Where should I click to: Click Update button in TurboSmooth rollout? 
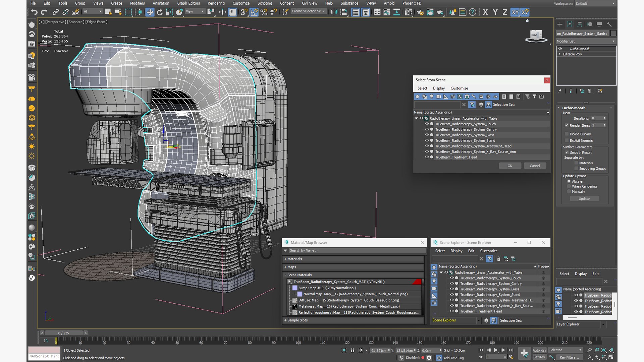pyautogui.click(x=584, y=199)
